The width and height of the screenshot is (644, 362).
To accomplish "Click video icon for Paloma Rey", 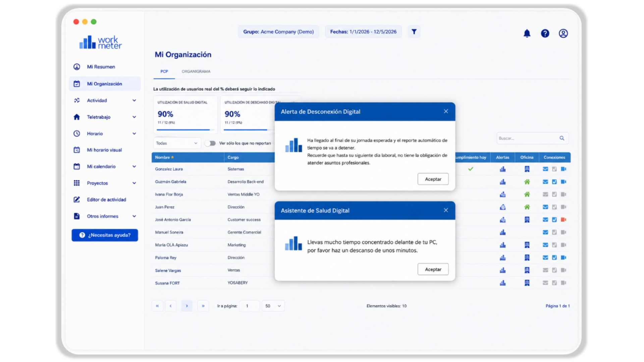I will tap(563, 257).
